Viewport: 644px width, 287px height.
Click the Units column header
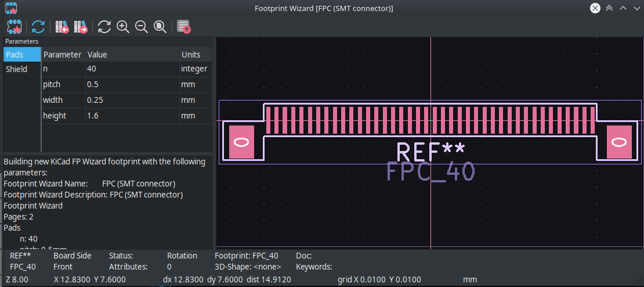click(191, 55)
